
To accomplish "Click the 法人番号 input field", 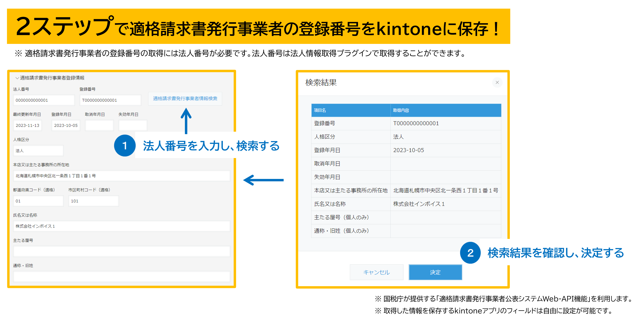I will point(44,100).
